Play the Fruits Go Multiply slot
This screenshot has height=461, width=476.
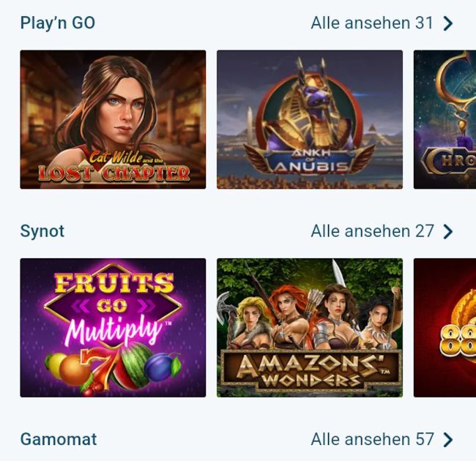point(113,327)
